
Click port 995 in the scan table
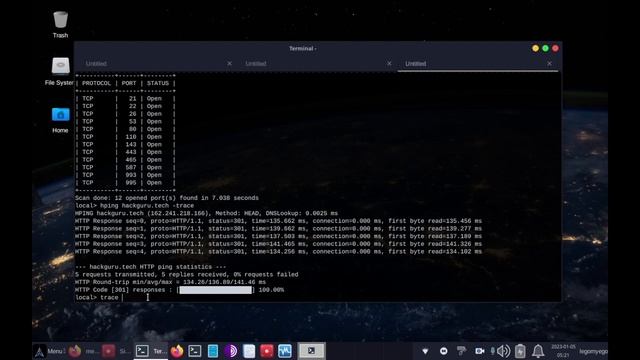pos(131,182)
